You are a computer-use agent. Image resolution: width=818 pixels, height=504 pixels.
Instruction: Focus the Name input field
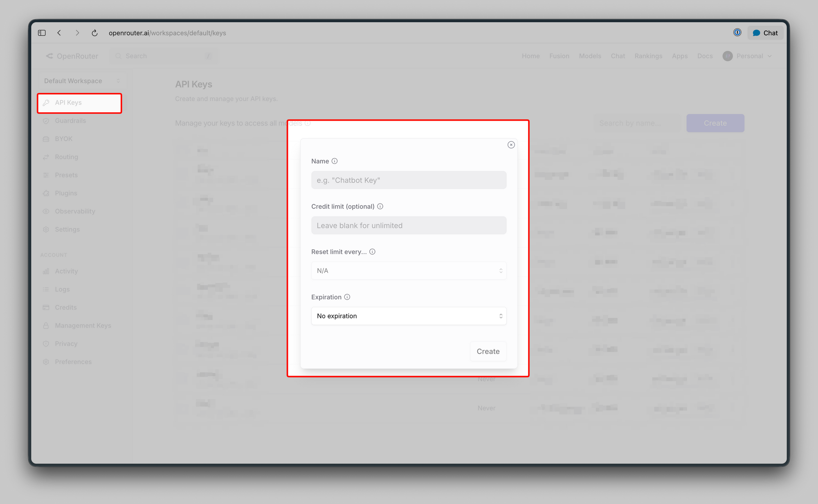(409, 180)
